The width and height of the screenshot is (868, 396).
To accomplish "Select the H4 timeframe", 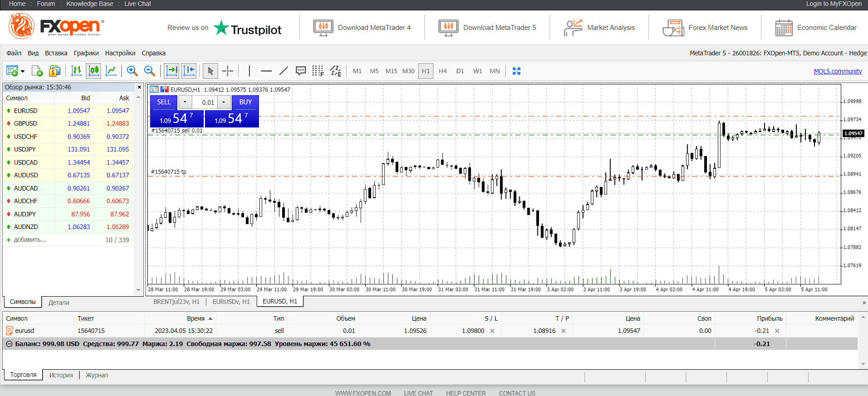I will pos(443,71).
